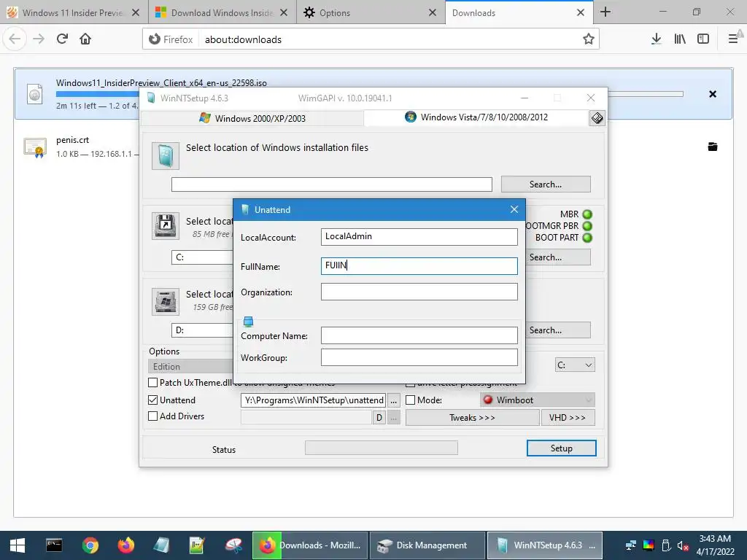Switch to Disk Management taskbar window
The image size is (747, 560).
427,545
